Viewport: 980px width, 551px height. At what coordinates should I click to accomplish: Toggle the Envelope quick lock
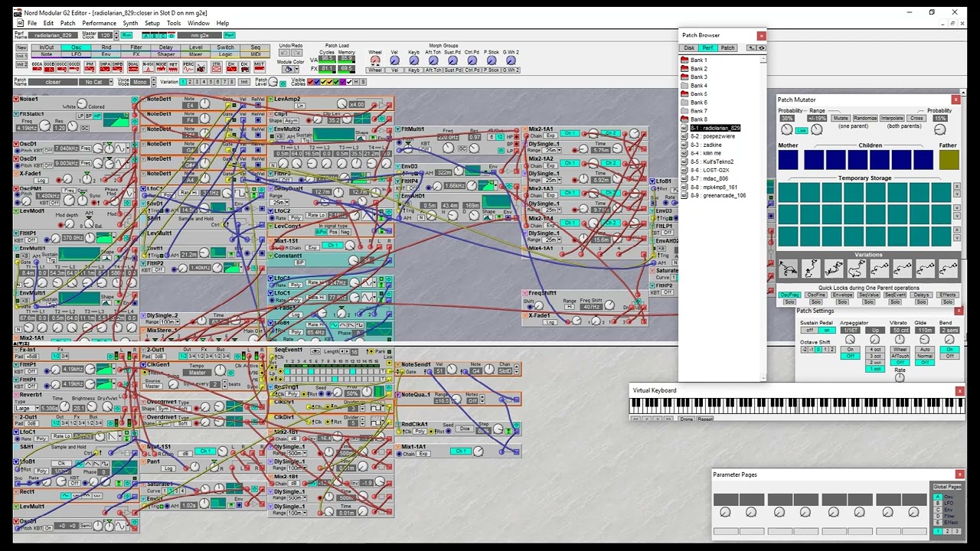pyautogui.click(x=842, y=295)
